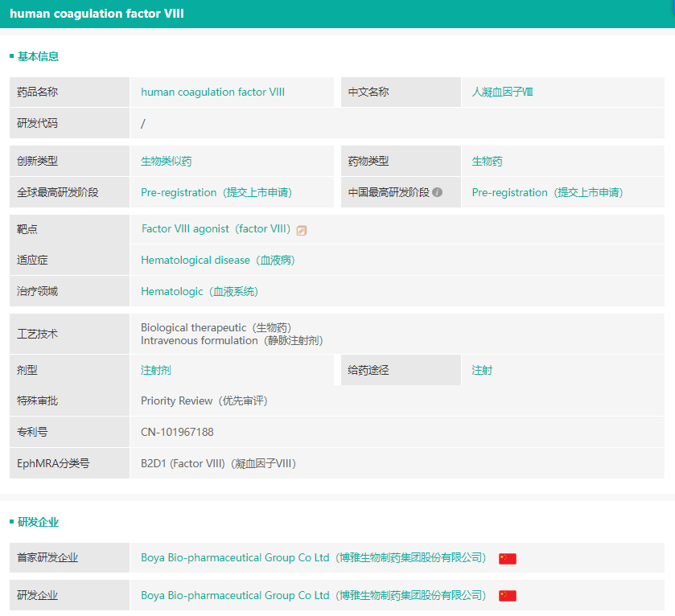Click the 研发企业 section heading
The width and height of the screenshot is (675, 616).
38,522
